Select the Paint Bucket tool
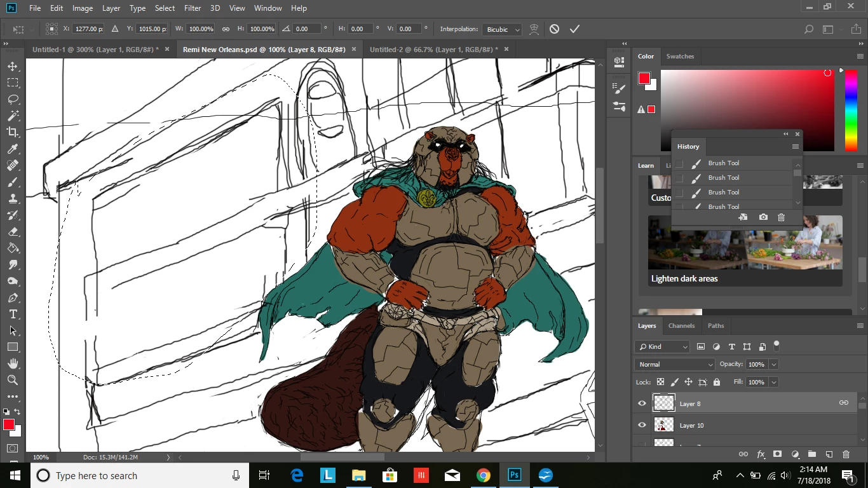 (x=13, y=248)
